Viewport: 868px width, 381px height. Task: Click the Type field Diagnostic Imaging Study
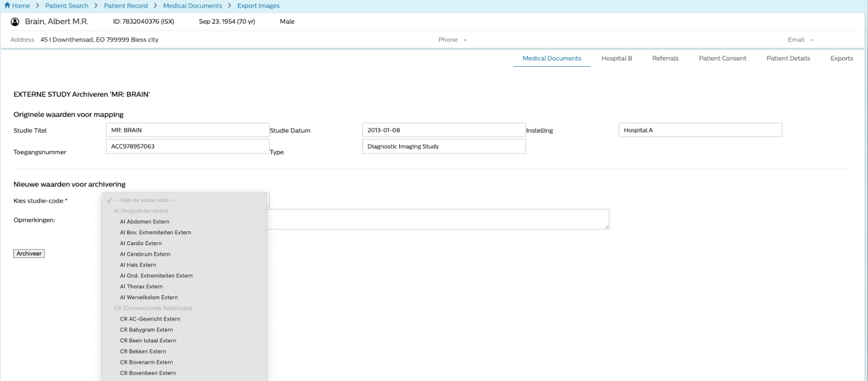tap(444, 146)
